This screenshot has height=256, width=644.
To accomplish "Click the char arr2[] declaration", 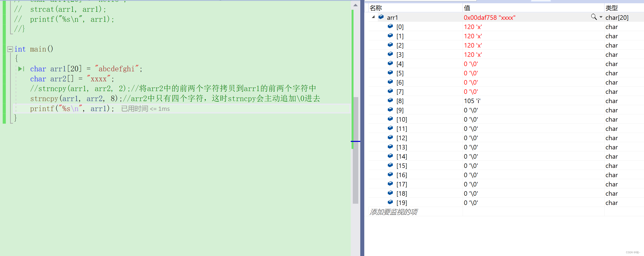I will 72,79.
